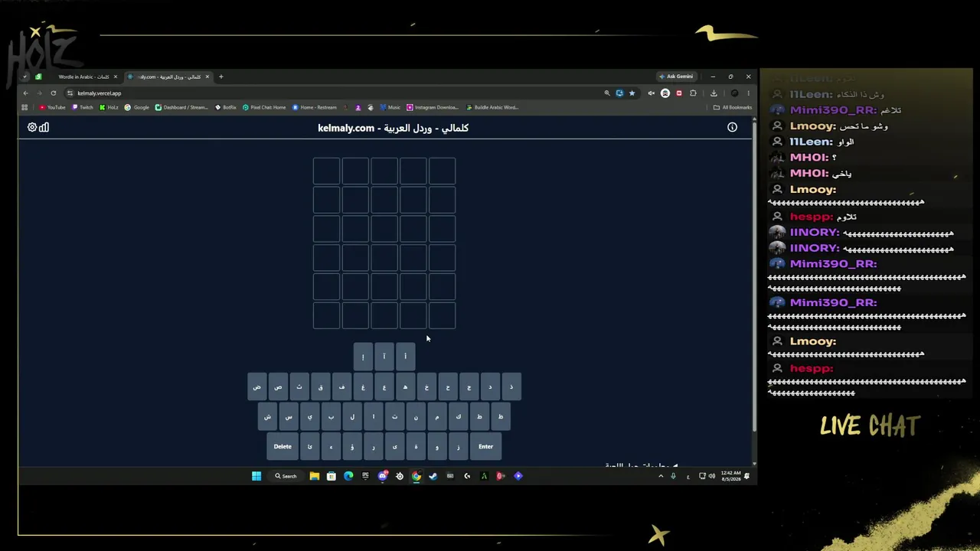The width and height of the screenshot is (980, 551).
Task: Reload the kelmaly.vercel.app page
Action: pos(53,93)
